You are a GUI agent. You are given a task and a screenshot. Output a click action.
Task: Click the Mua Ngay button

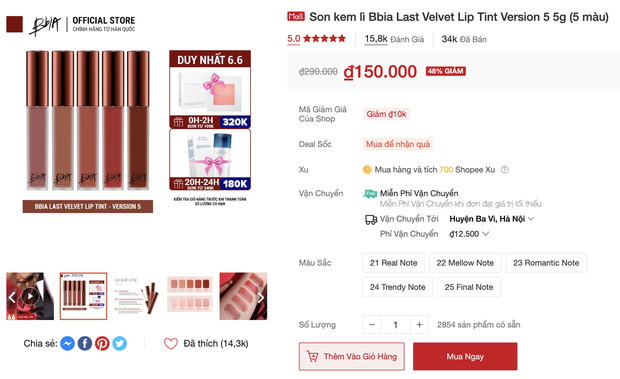click(x=465, y=356)
